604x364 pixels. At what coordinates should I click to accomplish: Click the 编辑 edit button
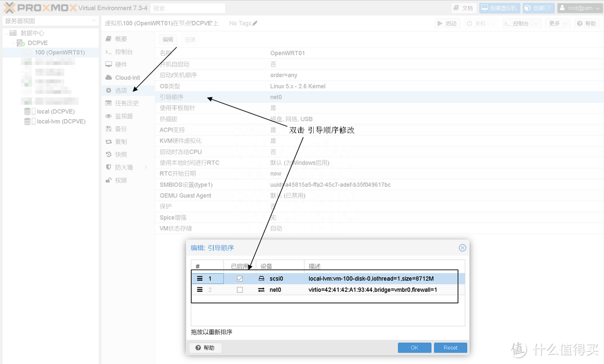(168, 39)
